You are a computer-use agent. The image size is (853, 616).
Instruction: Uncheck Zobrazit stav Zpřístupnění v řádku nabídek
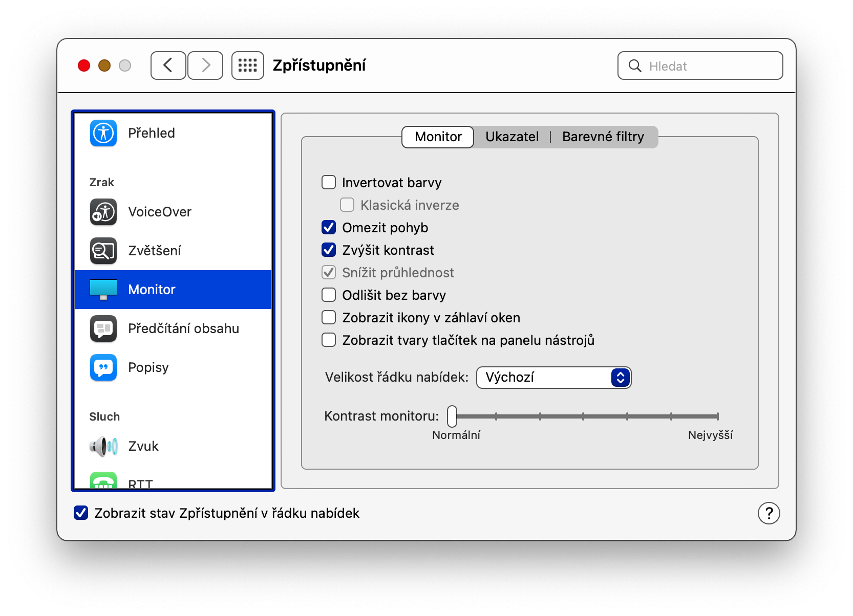[x=81, y=513]
